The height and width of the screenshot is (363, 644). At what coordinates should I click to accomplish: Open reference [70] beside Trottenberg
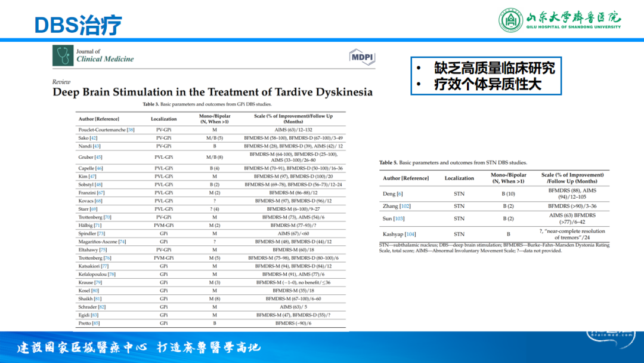click(107, 217)
